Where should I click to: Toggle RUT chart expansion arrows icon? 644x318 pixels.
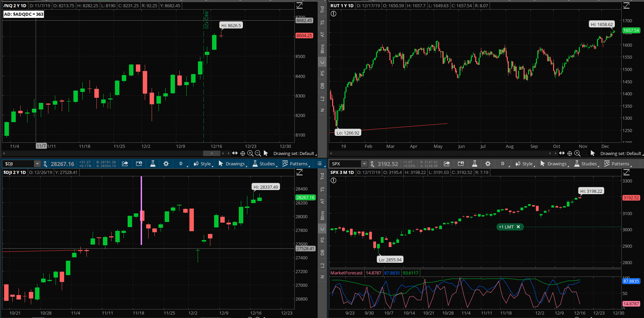pyautogui.click(x=562, y=153)
